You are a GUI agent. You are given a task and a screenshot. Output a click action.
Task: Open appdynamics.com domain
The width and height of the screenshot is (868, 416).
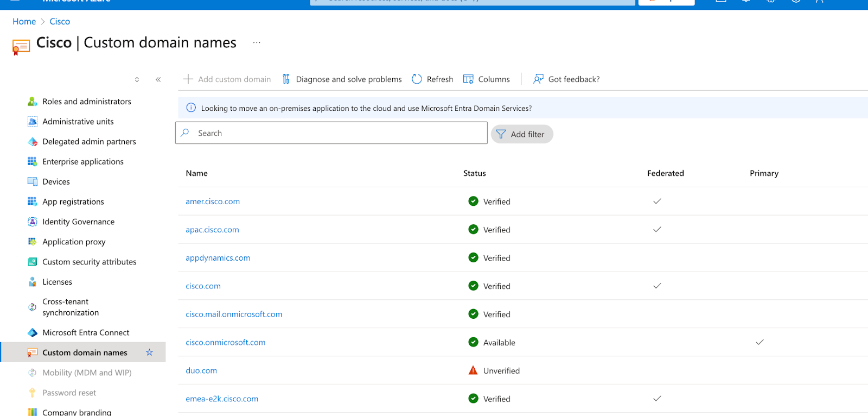tap(218, 258)
